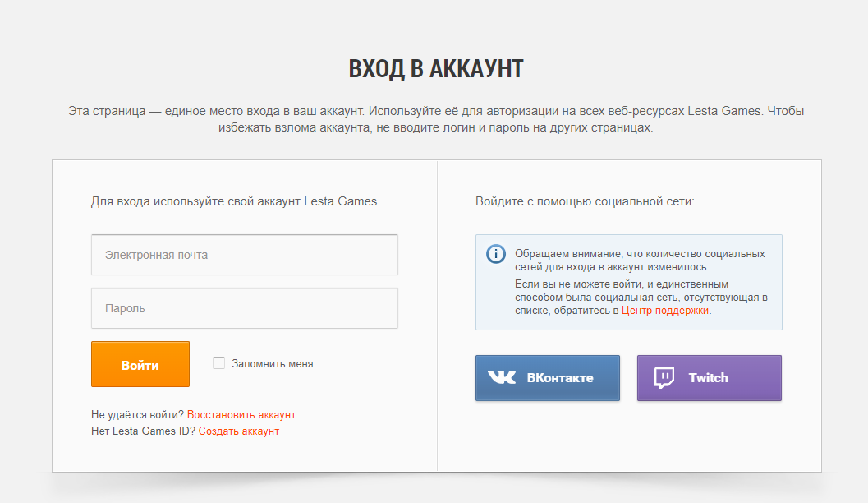The image size is (868, 503).
Task: Click the Электронная почта input field
Action: point(244,255)
